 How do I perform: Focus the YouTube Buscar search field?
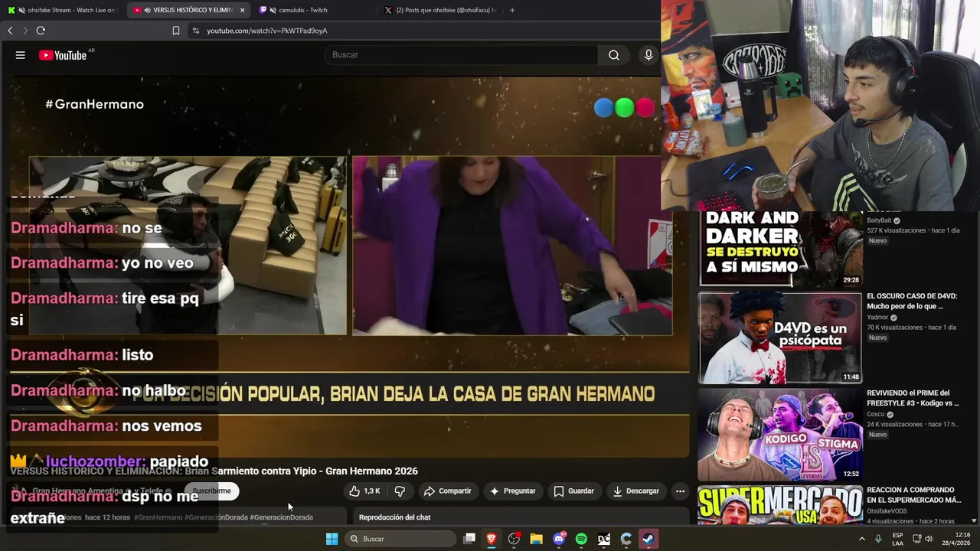(461, 55)
